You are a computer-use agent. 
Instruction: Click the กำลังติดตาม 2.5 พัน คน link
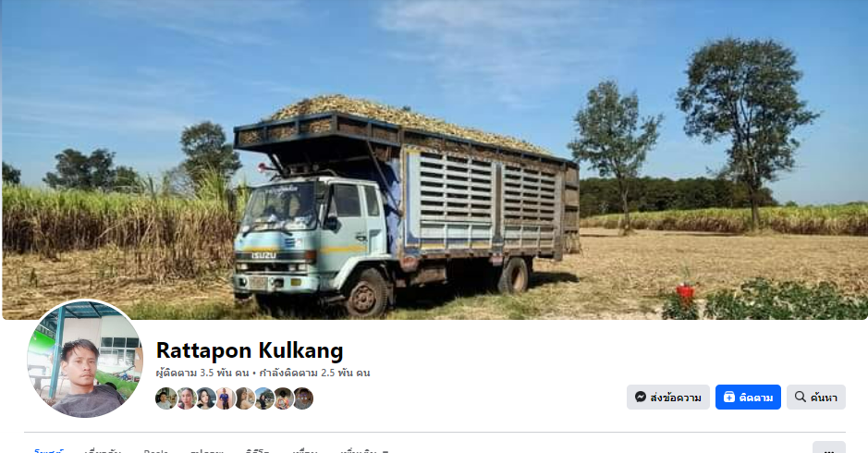tap(314, 373)
